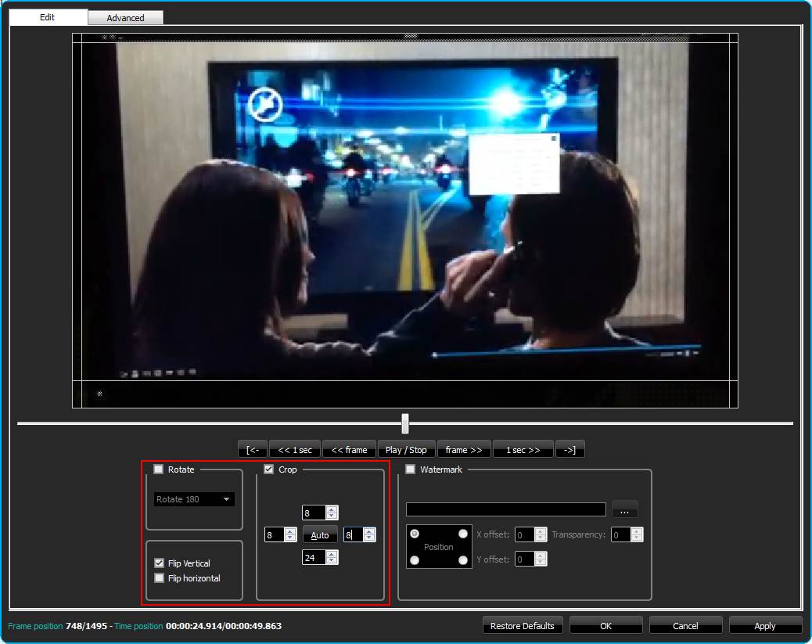Turn on the Watermark checkbox
The image size is (812, 644).
[411, 470]
